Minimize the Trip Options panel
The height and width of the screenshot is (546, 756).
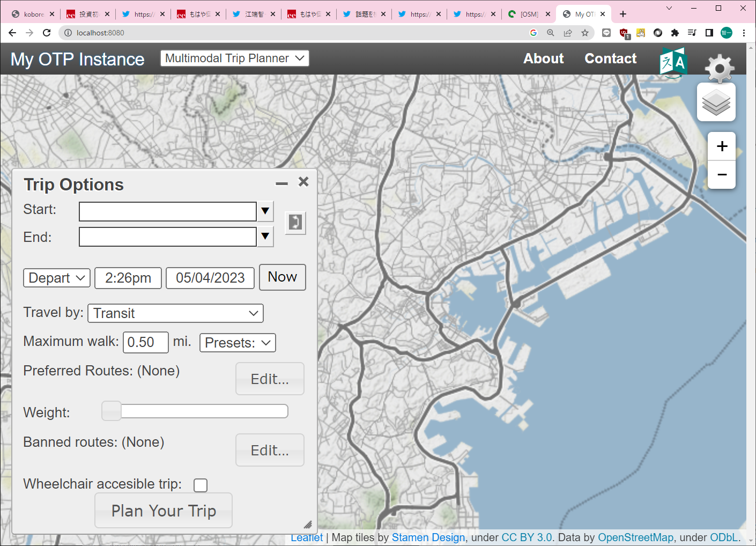click(x=281, y=183)
